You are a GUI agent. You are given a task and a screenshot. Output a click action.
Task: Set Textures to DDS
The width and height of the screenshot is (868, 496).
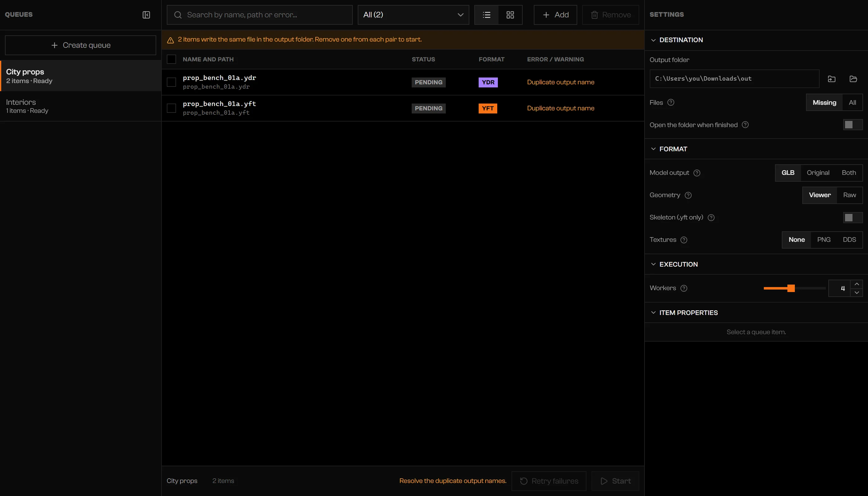[849, 240]
